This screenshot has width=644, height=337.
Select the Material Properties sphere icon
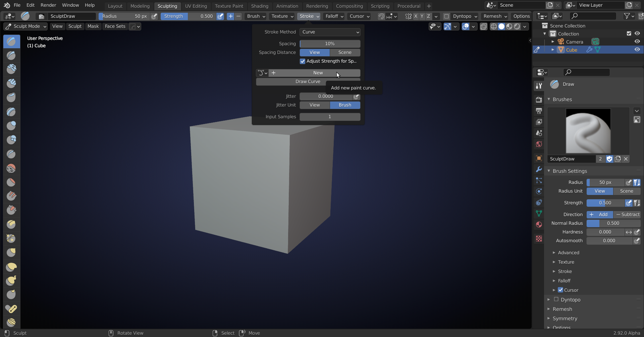(539, 224)
